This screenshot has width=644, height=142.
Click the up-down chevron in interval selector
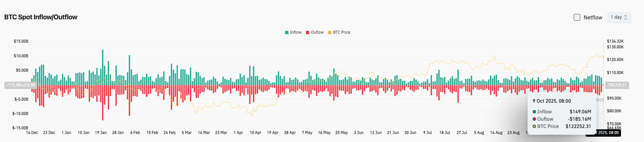(x=626, y=17)
